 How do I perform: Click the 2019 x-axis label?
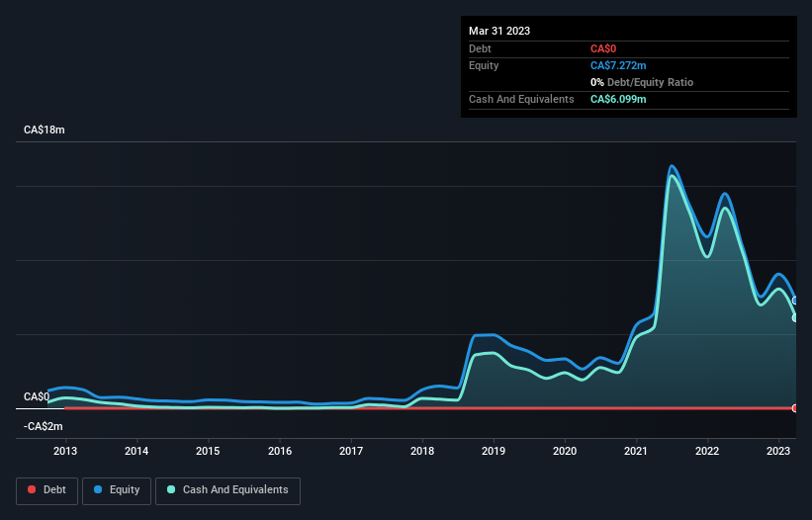494,451
